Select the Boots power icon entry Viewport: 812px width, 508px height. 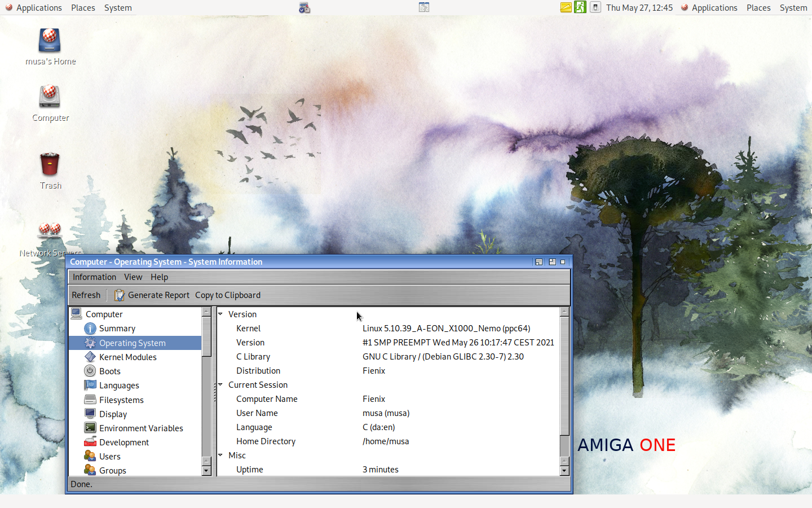pyautogui.click(x=90, y=371)
